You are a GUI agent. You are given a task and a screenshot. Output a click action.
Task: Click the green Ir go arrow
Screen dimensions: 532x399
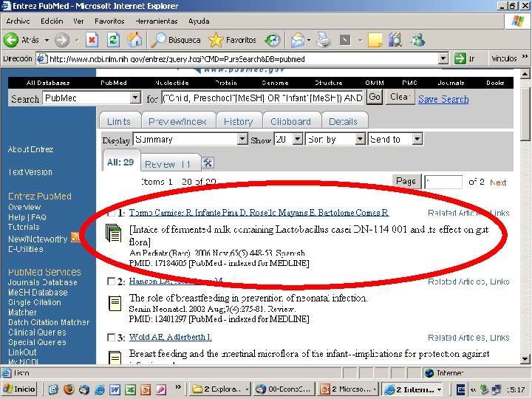460,58
